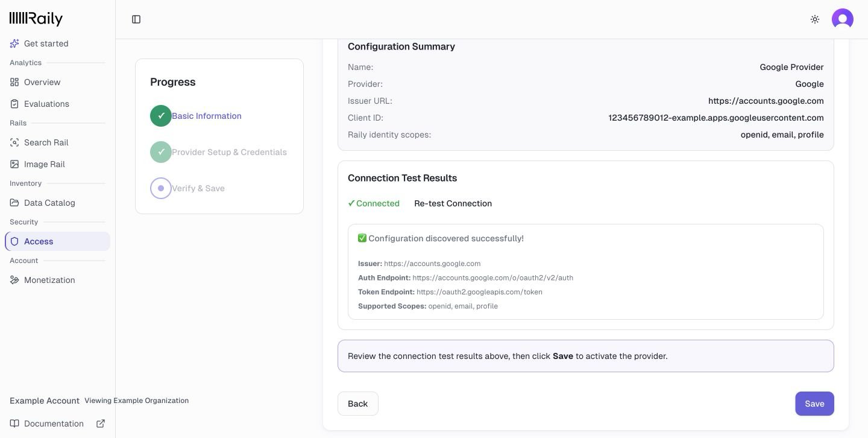This screenshot has width=868, height=438.
Task: Click the Issuer URL value https://accounts.google.com
Action: (766, 101)
